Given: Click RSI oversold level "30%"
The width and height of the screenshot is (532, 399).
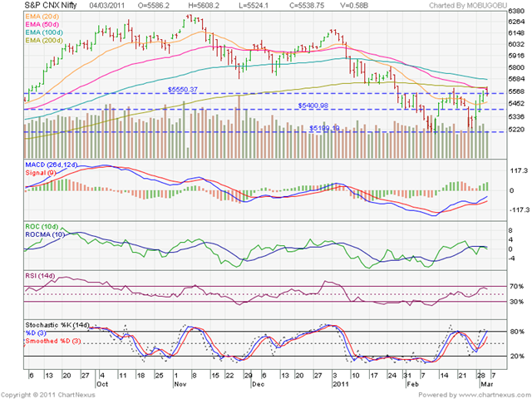Looking at the screenshot, I should coord(517,302).
